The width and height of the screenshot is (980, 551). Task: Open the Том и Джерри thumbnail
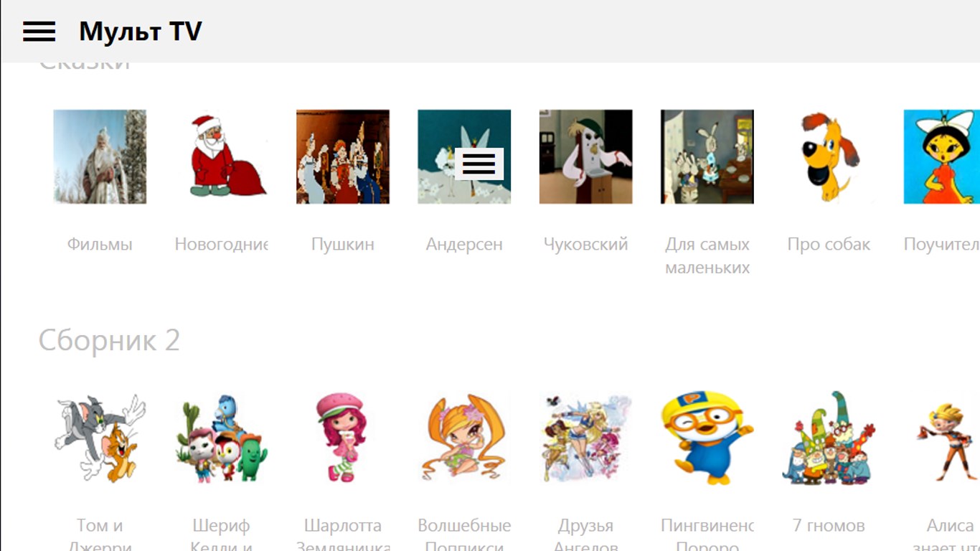point(100,438)
